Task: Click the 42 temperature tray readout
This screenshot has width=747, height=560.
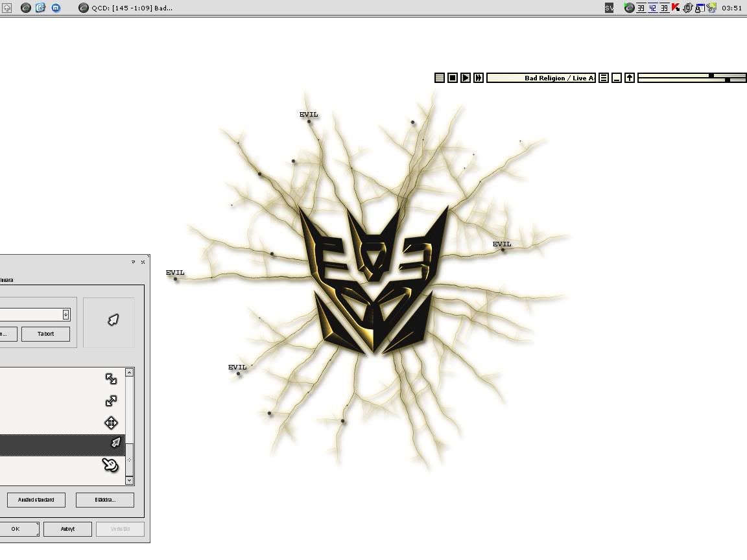Action: coord(653,8)
